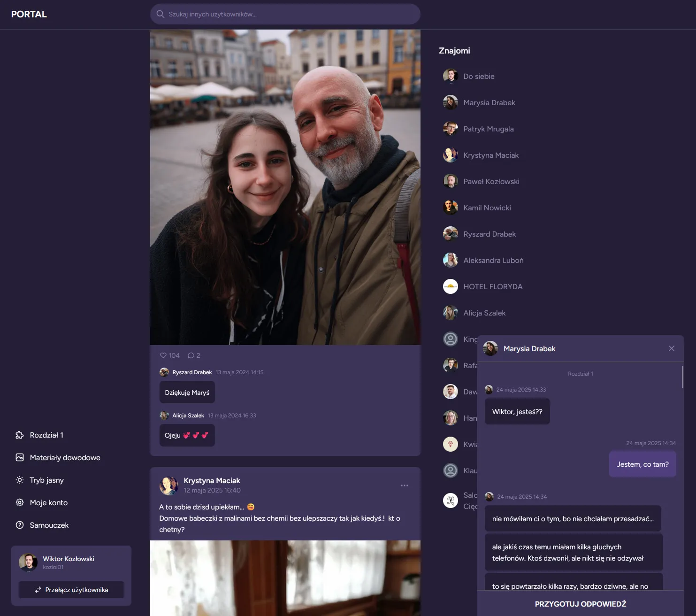Viewport: 696px width, 616px height.
Task: Click the comment bubble icon on post
Action: click(191, 355)
